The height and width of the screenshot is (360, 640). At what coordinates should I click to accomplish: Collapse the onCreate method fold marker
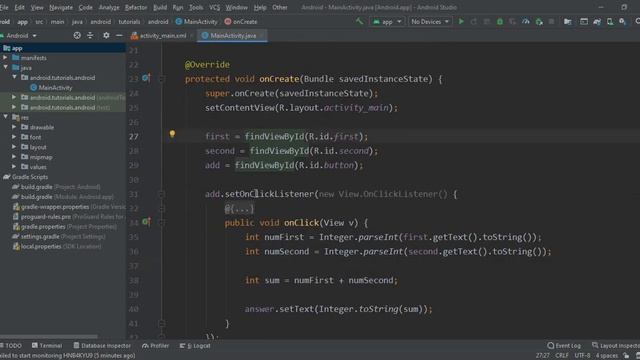tap(162, 79)
